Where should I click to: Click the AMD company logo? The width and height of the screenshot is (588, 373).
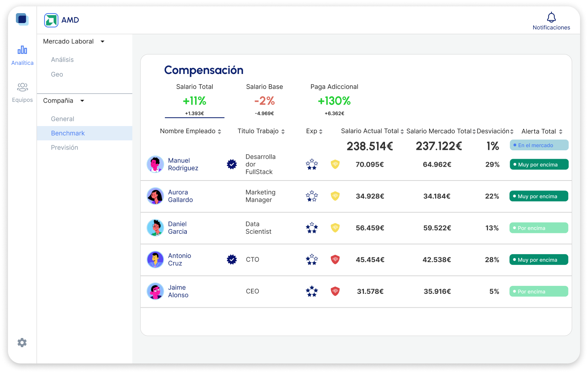[51, 20]
